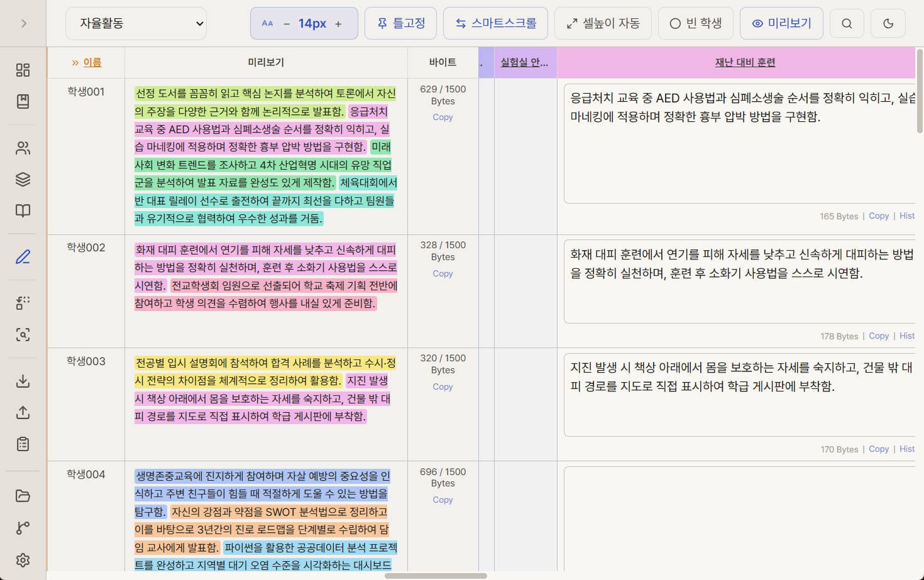Click the horizontal scrollbar thumb
The height and width of the screenshot is (580, 924).
click(x=436, y=576)
